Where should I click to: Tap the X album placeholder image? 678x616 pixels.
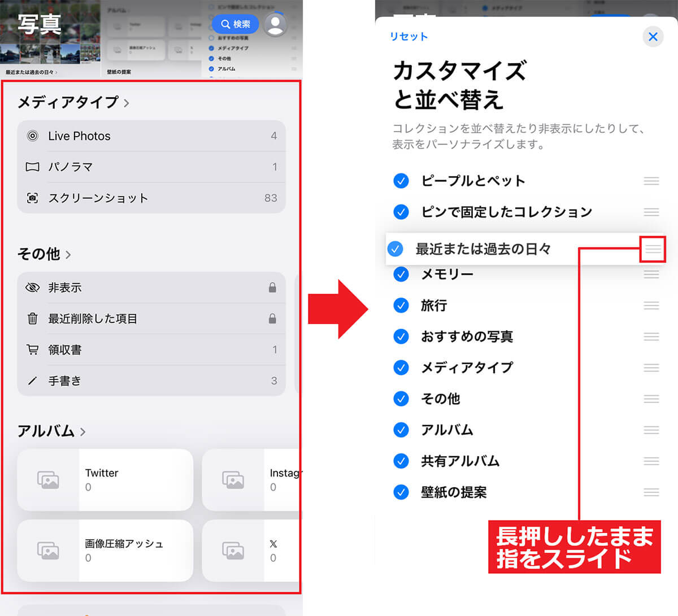233,551
